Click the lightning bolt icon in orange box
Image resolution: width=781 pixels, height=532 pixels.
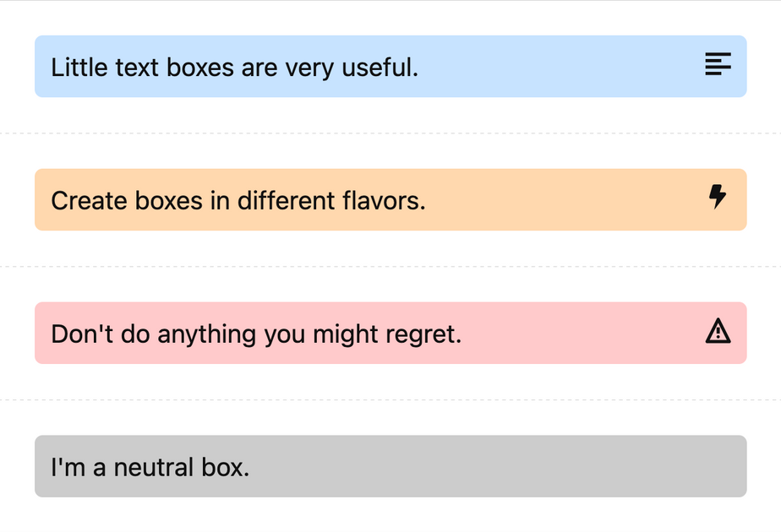point(718,198)
